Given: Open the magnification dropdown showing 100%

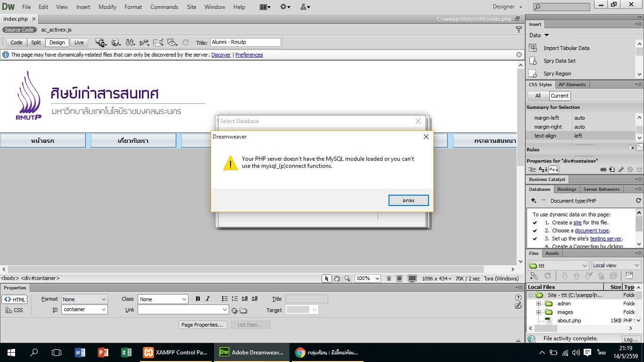Looking at the screenshot, I should pos(367,278).
